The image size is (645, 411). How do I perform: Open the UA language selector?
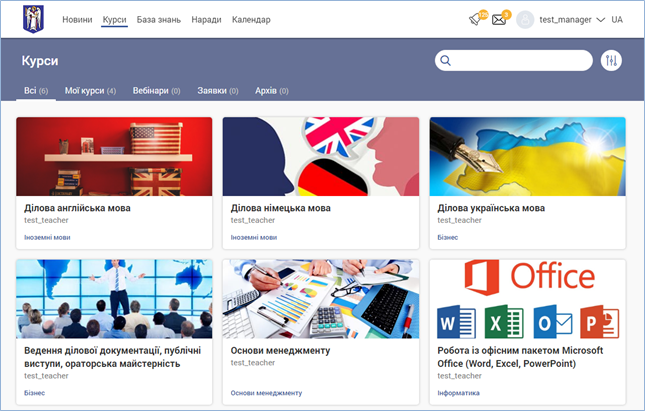tap(617, 20)
